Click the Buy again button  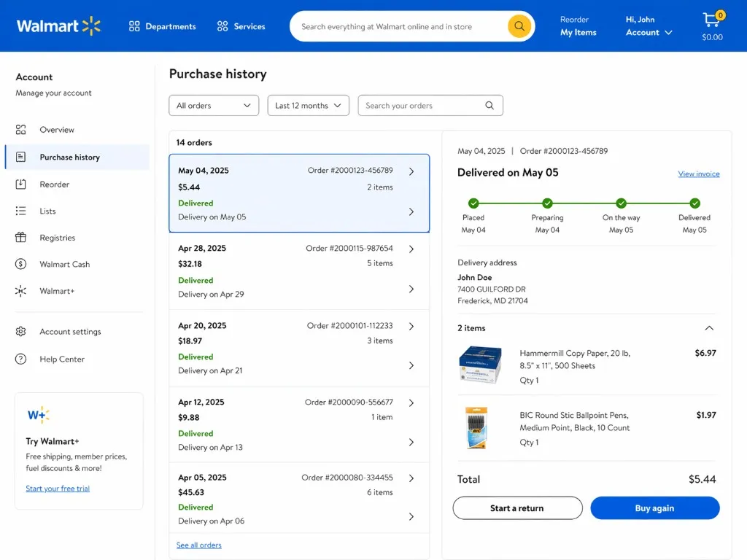click(654, 507)
